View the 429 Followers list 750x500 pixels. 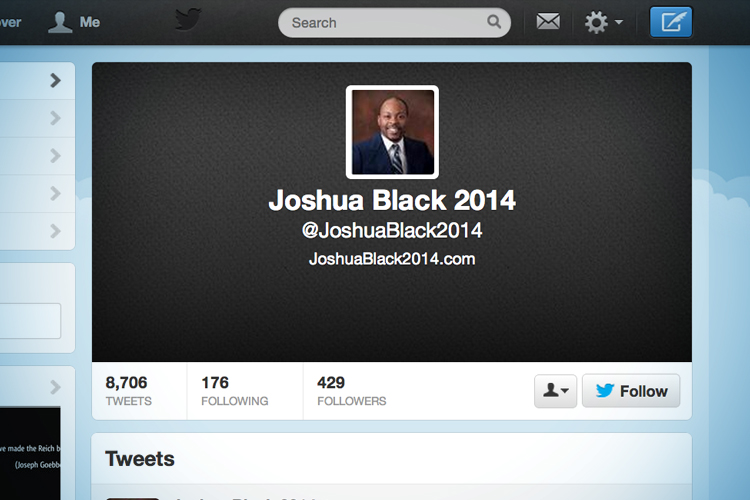352,390
